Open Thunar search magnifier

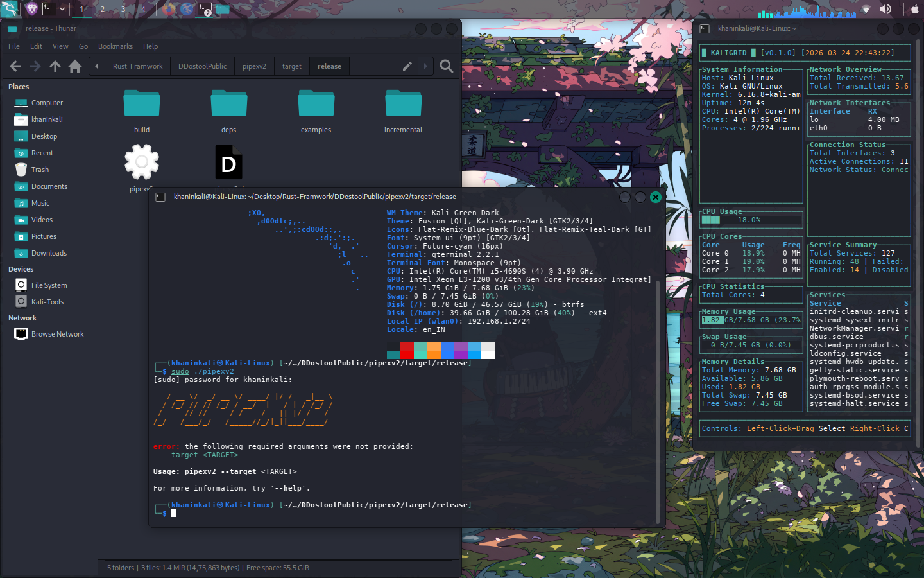pyautogui.click(x=447, y=66)
